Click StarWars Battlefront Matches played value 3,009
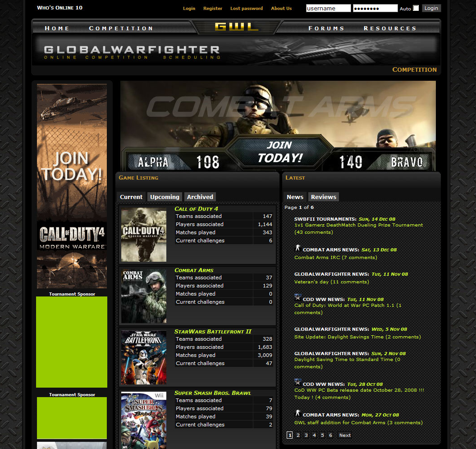 click(x=265, y=355)
